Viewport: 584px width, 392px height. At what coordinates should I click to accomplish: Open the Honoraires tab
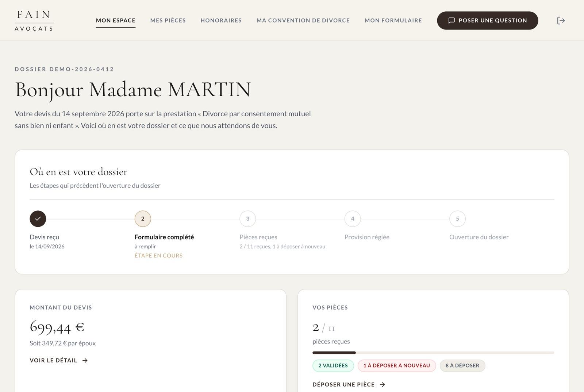tap(221, 20)
